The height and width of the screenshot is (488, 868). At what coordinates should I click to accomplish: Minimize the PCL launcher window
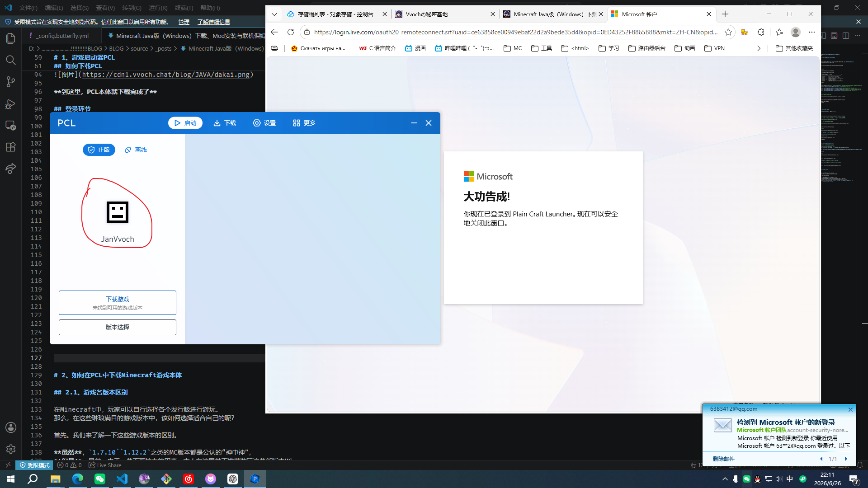point(414,123)
